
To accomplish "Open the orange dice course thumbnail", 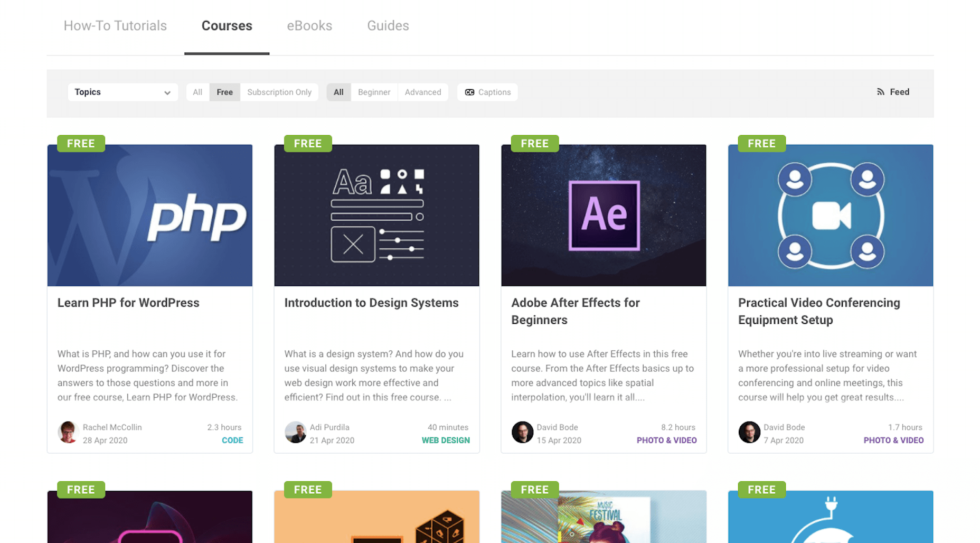I will (x=377, y=517).
